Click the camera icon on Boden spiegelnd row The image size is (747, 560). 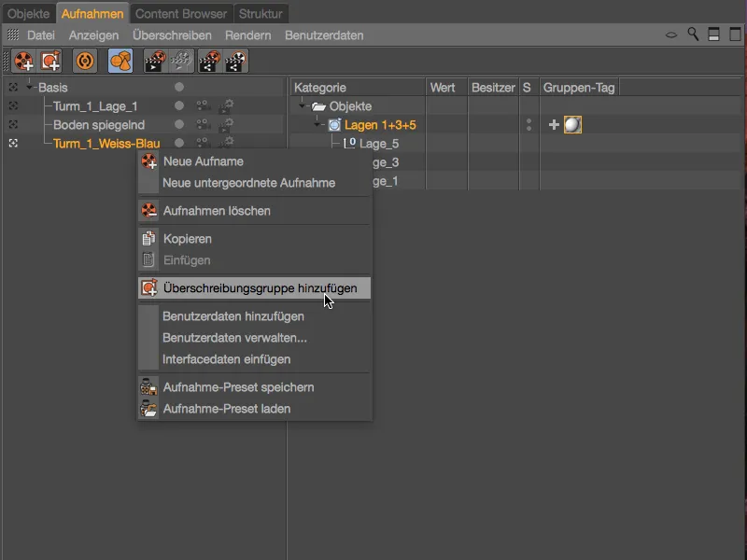click(203, 124)
